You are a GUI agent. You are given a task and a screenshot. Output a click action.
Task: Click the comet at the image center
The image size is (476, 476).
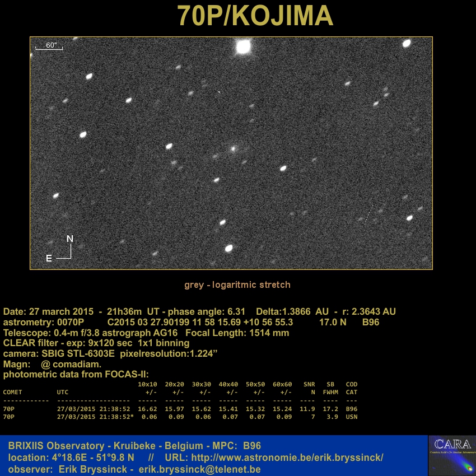pyautogui.click(x=234, y=149)
